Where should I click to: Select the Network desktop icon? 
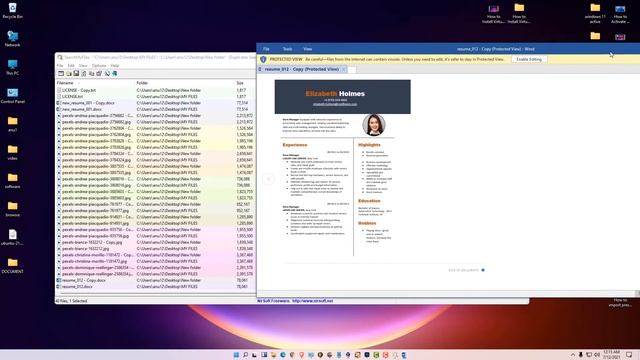(12, 39)
